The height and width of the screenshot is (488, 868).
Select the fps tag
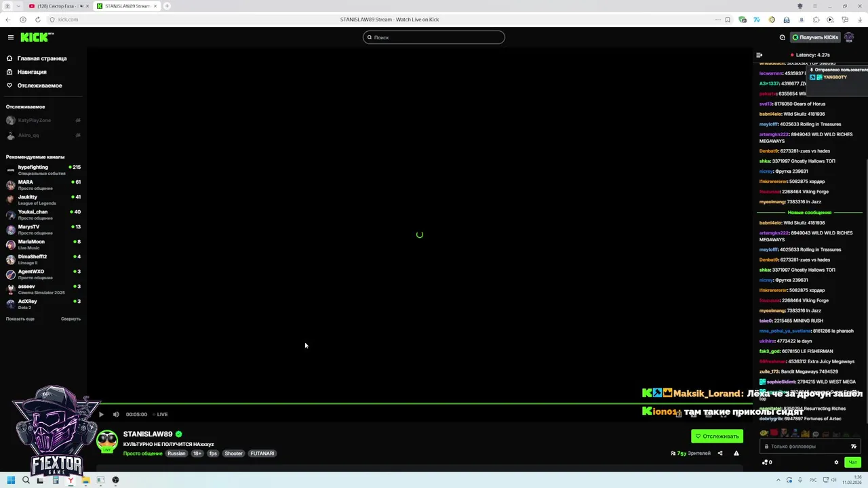point(213,453)
